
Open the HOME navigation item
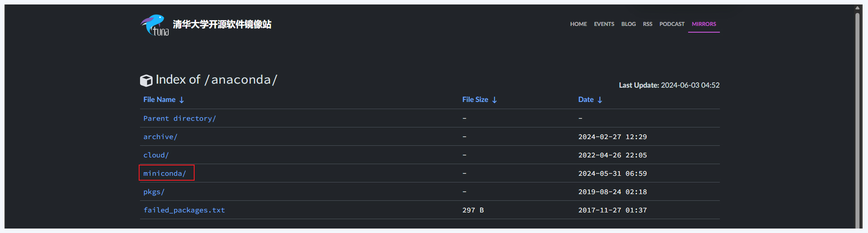click(x=578, y=24)
